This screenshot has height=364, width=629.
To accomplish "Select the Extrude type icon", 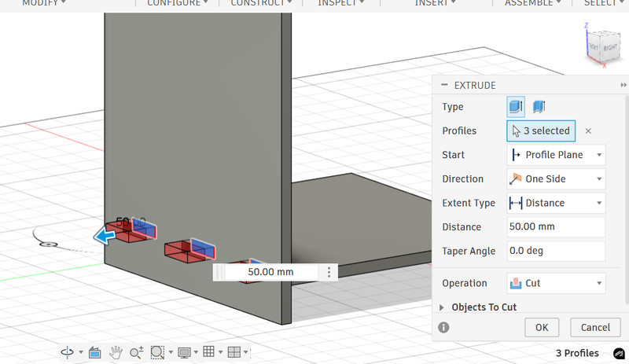I will [x=516, y=107].
